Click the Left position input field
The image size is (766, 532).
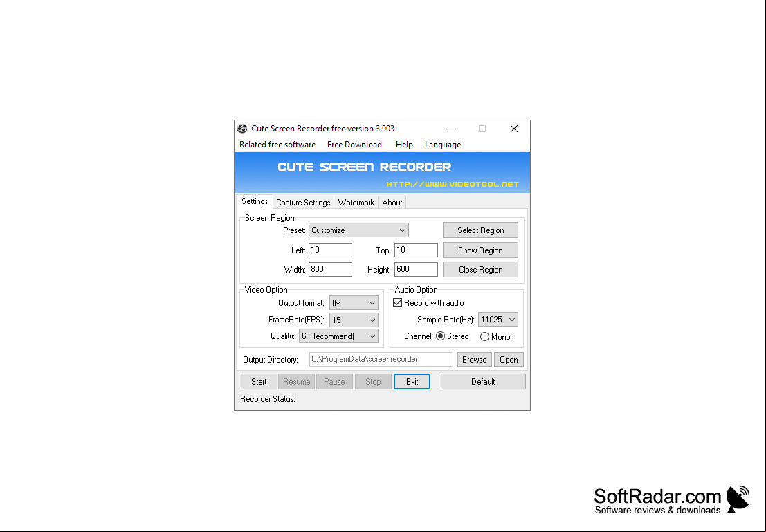[330, 250]
